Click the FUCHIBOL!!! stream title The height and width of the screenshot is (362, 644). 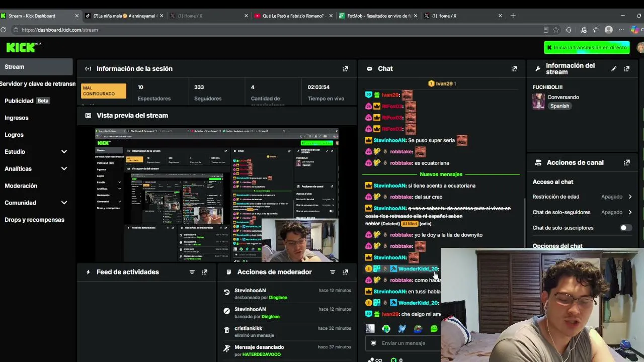coord(547,87)
